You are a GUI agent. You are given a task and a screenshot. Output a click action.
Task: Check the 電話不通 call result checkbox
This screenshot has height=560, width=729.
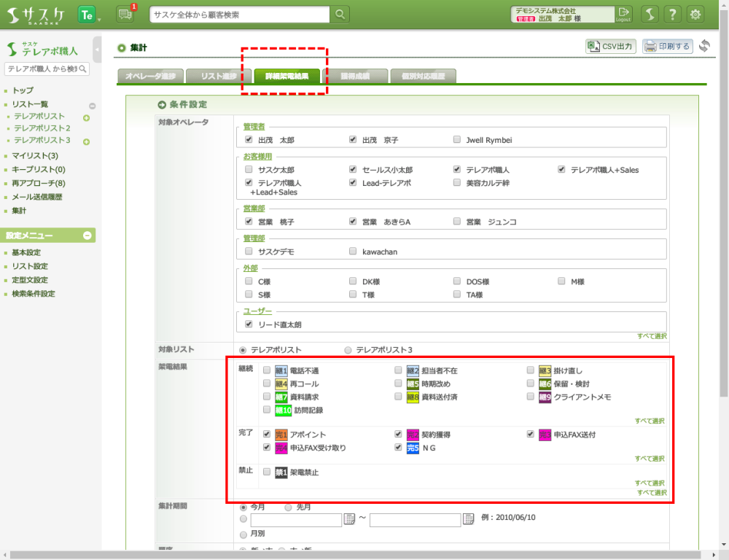click(x=268, y=370)
